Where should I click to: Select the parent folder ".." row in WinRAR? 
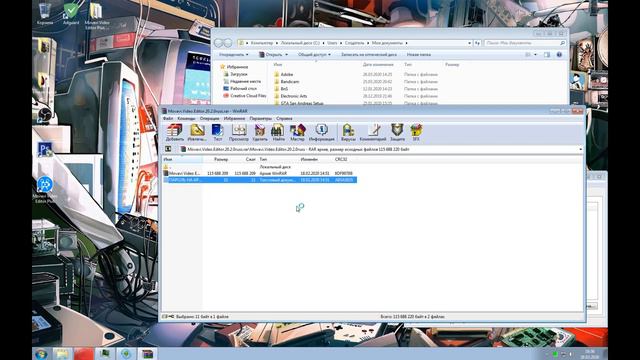tap(260, 167)
